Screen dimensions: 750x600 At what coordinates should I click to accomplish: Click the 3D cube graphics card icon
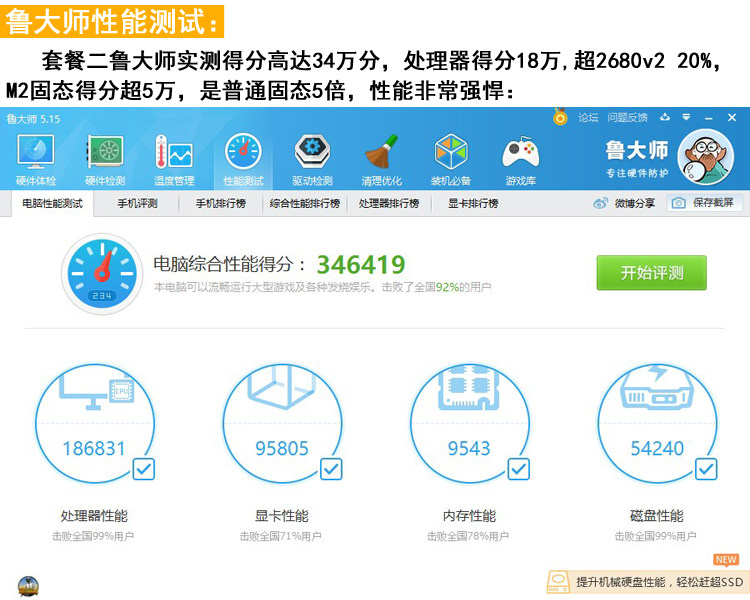[x=282, y=388]
